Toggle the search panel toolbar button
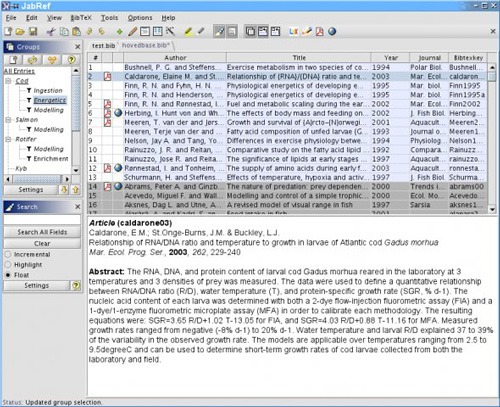 coord(219,32)
